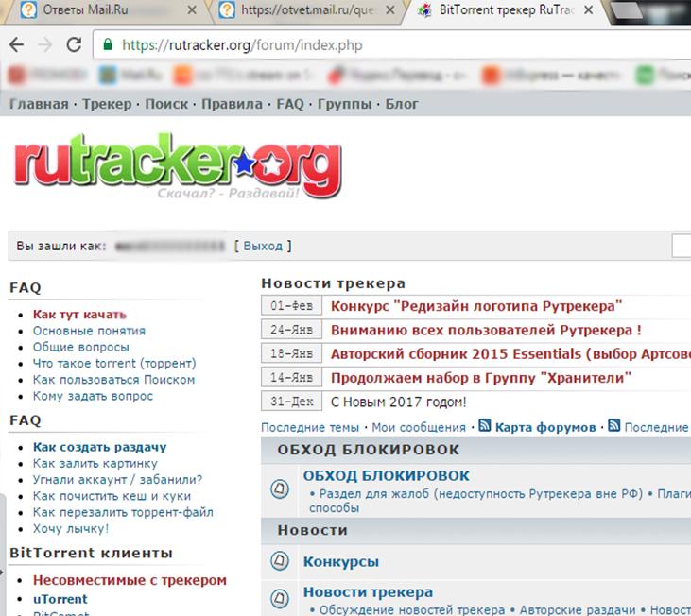Open Блог in the top navigation
This screenshot has width=691, height=616.
(x=402, y=104)
